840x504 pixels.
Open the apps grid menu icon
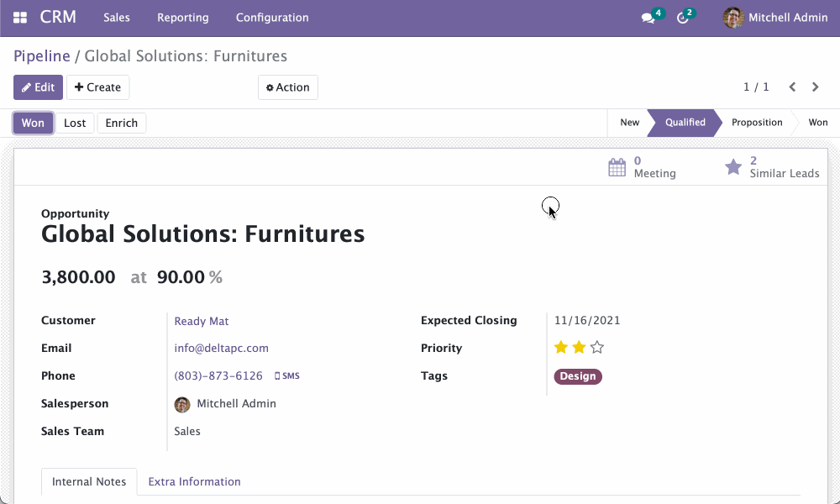[x=20, y=18]
